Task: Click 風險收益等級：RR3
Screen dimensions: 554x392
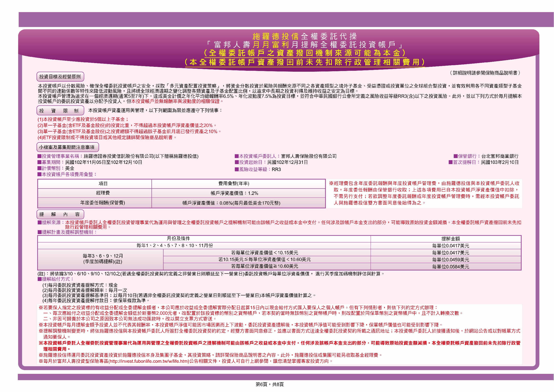Action: [258, 169]
